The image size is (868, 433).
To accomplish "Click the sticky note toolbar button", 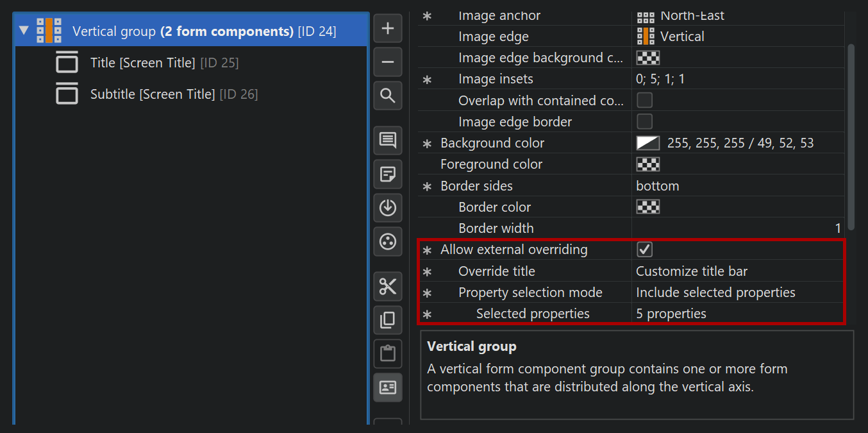I will (388, 174).
